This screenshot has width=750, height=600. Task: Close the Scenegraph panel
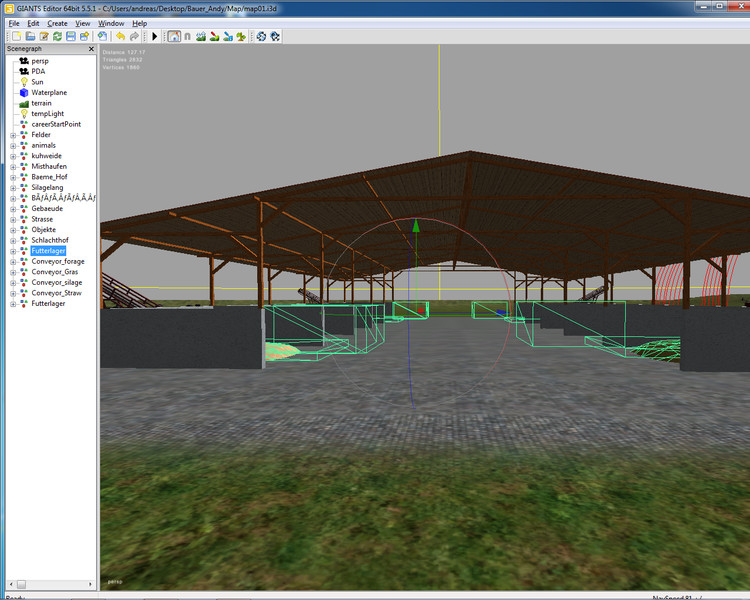[x=91, y=49]
